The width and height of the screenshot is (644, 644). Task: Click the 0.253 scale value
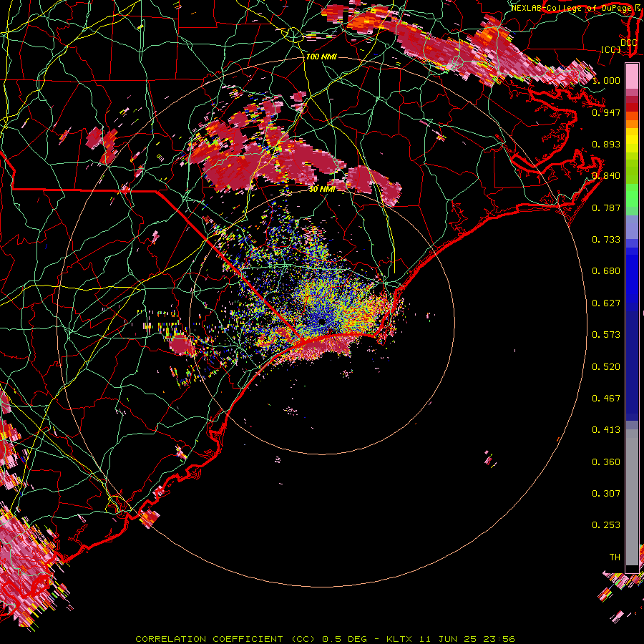coord(606,525)
